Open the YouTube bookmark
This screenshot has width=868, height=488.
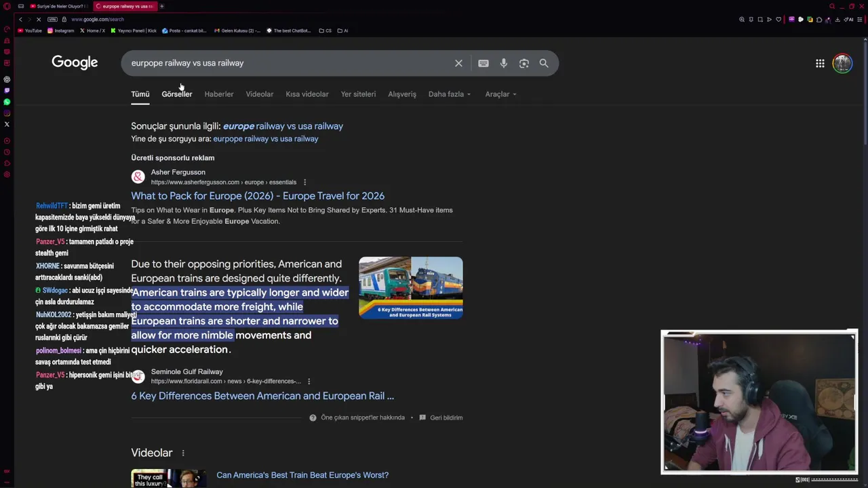pyautogui.click(x=30, y=30)
